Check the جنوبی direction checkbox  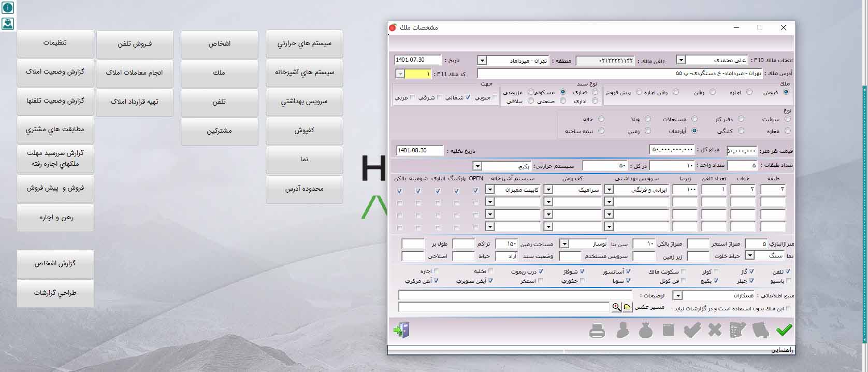pyautogui.click(x=495, y=97)
